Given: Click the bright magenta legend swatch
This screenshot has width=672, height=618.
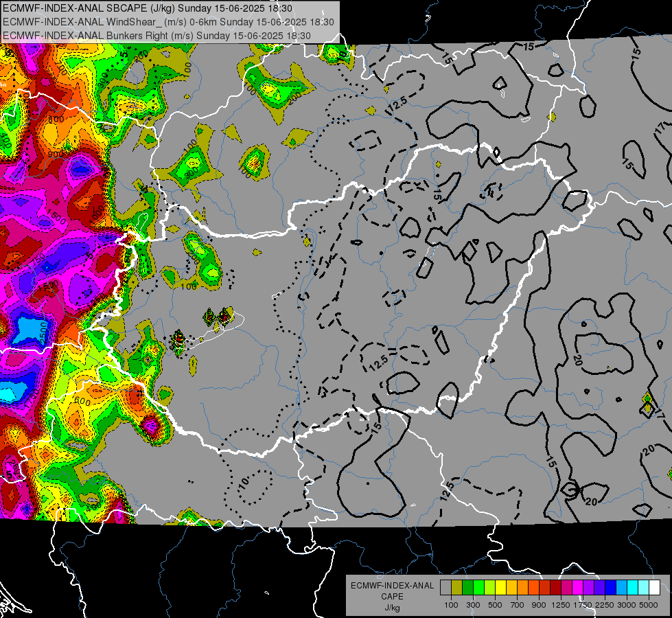Looking at the screenshot, I should pos(578,588).
